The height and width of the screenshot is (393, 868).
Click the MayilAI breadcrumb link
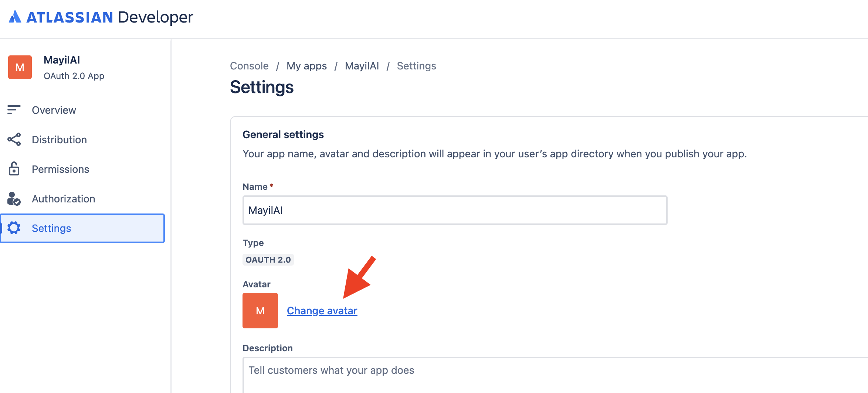pyautogui.click(x=362, y=66)
